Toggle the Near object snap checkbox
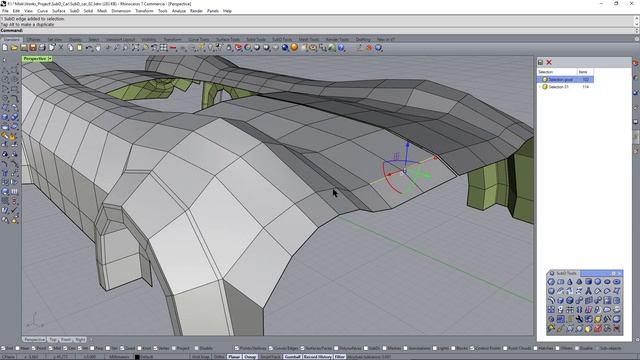Image resolution: width=640 pixels, height=360 pixels. tap(18, 348)
